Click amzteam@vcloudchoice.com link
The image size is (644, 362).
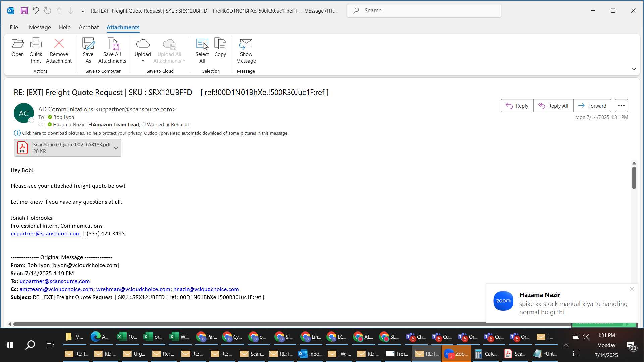(56, 289)
